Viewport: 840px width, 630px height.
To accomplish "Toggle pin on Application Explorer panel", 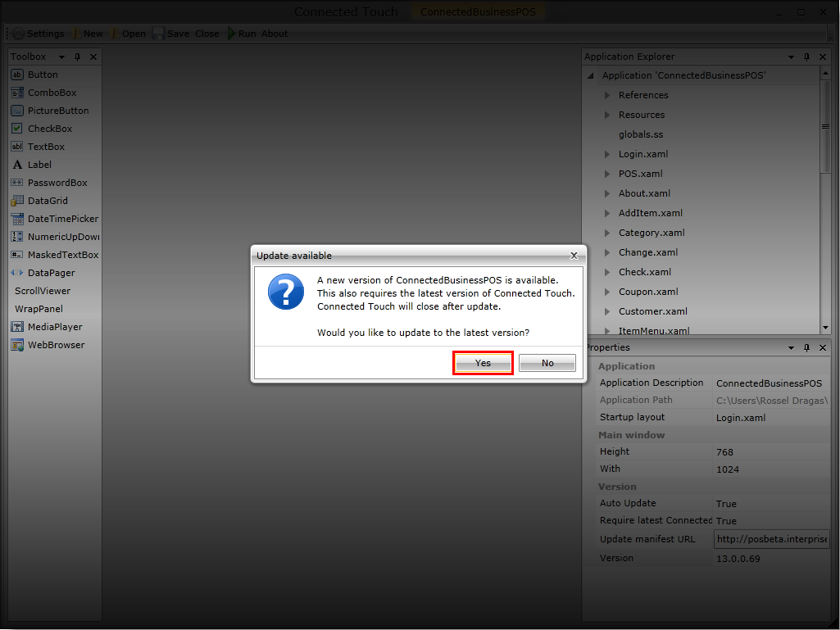I will [x=806, y=57].
